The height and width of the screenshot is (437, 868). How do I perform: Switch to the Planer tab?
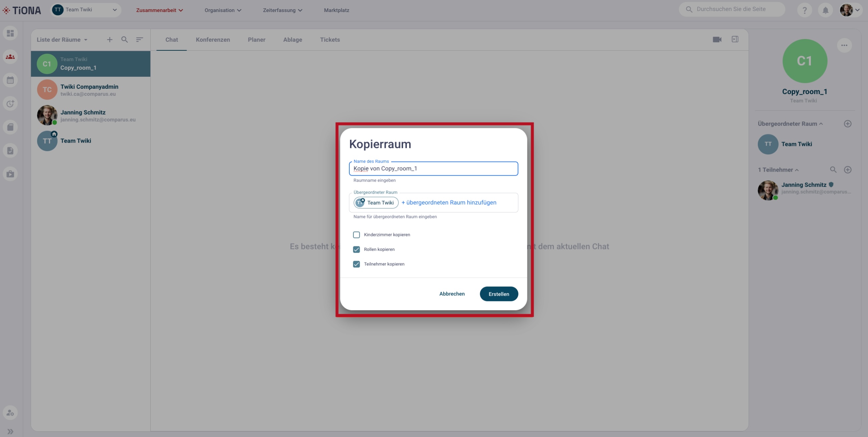click(257, 40)
